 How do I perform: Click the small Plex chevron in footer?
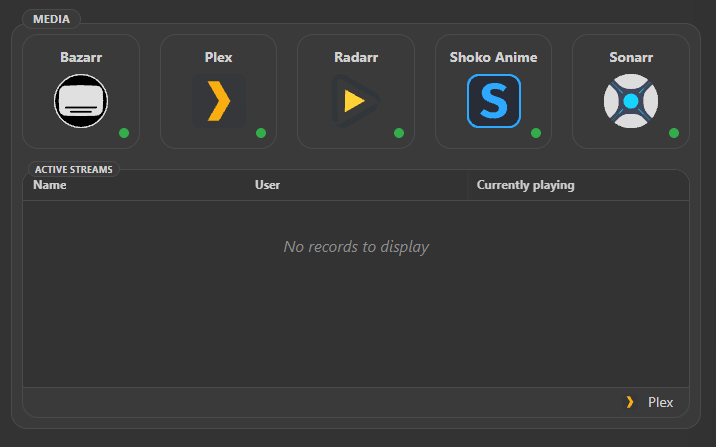(x=630, y=402)
